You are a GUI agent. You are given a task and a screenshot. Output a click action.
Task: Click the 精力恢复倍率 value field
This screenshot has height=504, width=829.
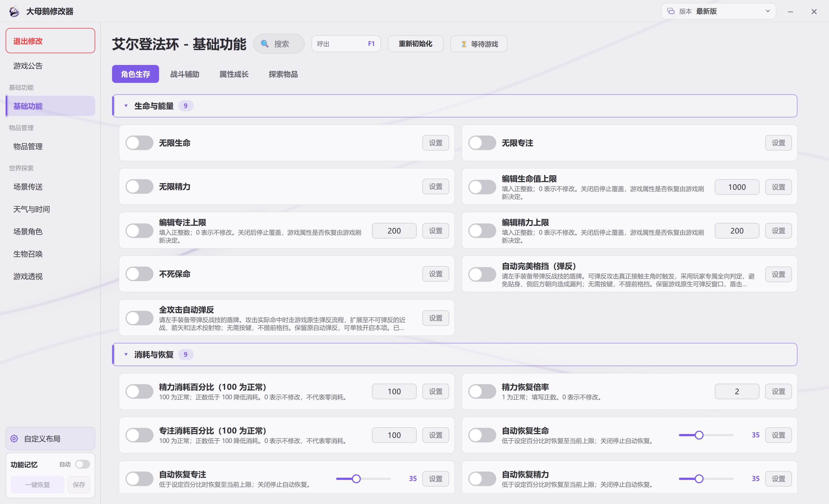(737, 392)
